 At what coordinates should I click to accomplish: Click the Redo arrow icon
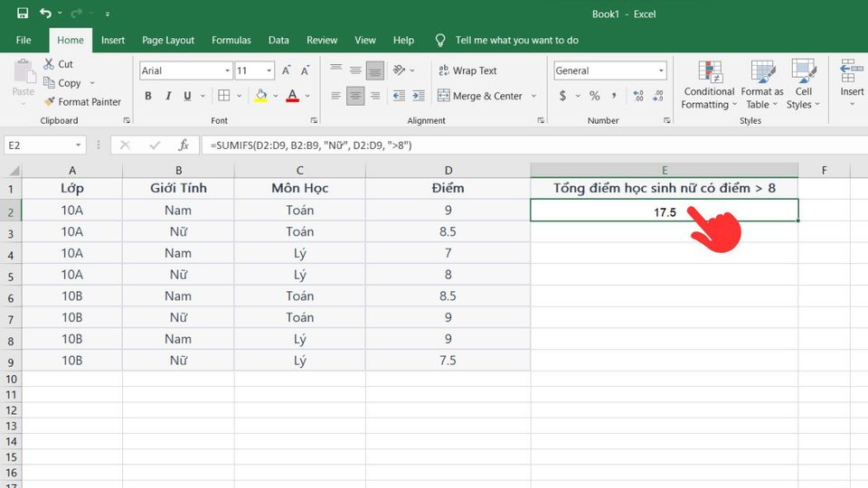(x=76, y=14)
